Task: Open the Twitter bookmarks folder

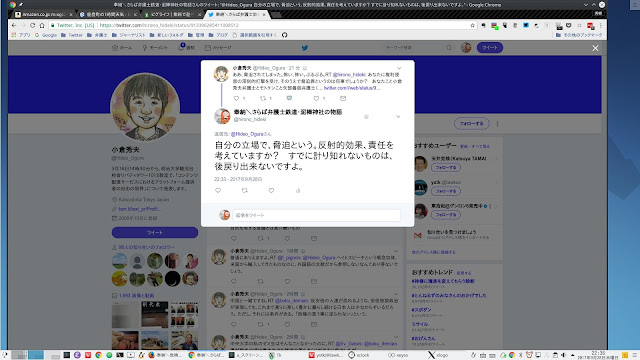Action: pyautogui.click(x=72, y=35)
